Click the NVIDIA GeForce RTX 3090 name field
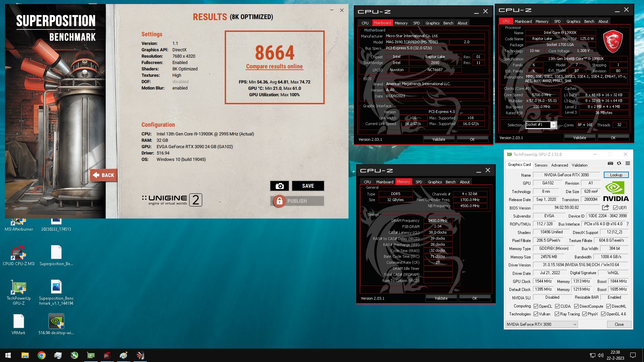Image resolution: width=644 pixels, height=362 pixels. point(566,175)
